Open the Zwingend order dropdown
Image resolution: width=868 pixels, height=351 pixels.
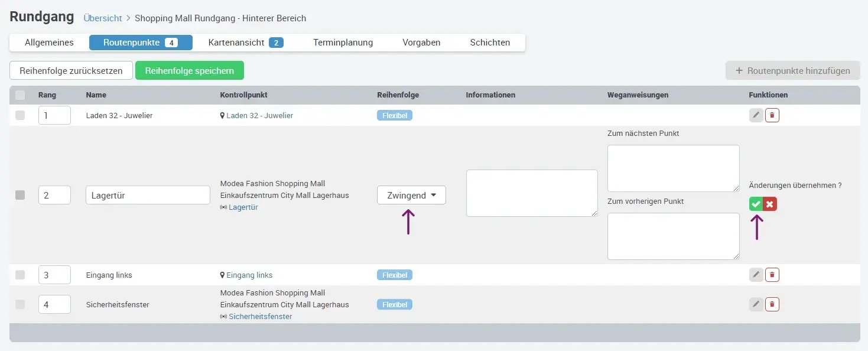pos(411,195)
